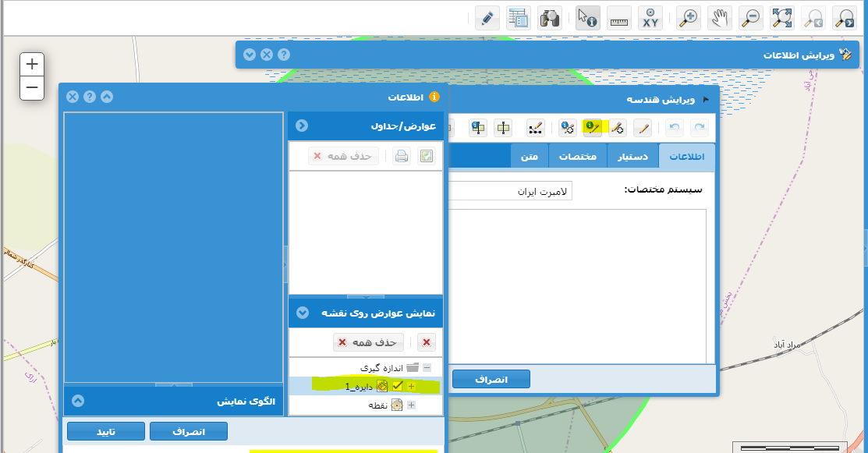Expand the دایره_1 tree node

[412, 386]
